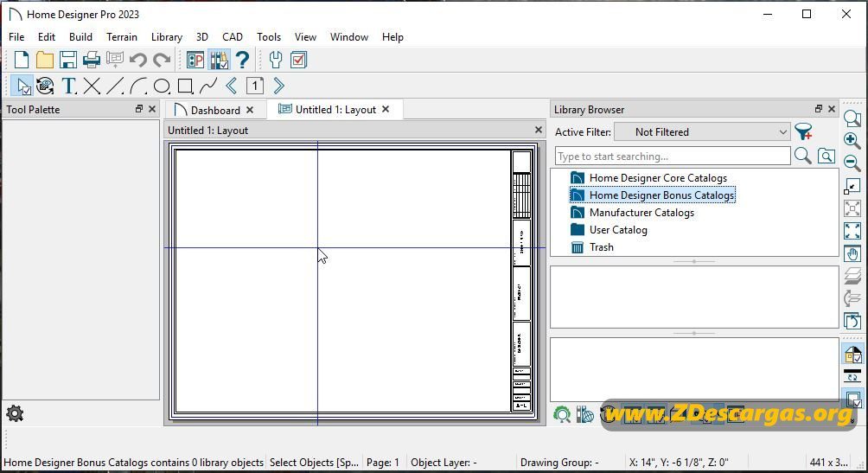Select Manufacturer Catalogs folder
Screen dimensions: 868x473
(x=641, y=212)
